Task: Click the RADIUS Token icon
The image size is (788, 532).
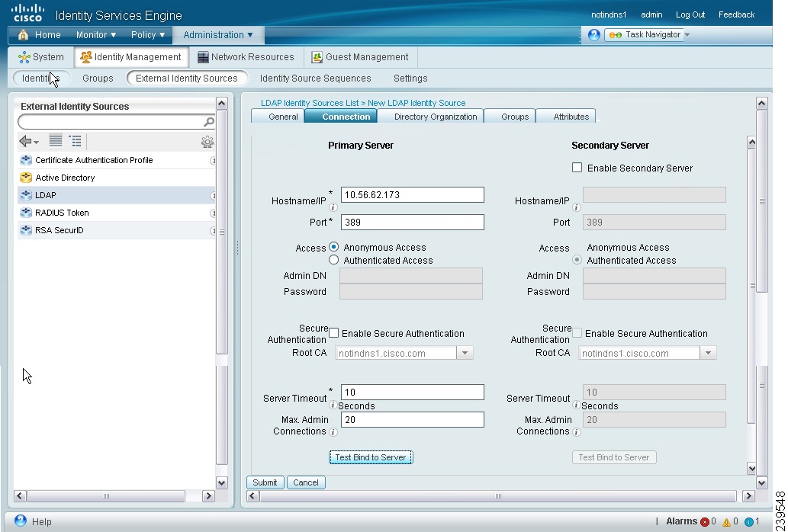Action: click(26, 213)
